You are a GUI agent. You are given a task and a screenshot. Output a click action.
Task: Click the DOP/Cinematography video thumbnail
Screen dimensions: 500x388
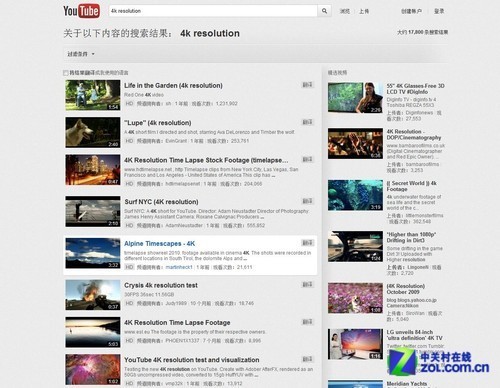[x=355, y=143]
